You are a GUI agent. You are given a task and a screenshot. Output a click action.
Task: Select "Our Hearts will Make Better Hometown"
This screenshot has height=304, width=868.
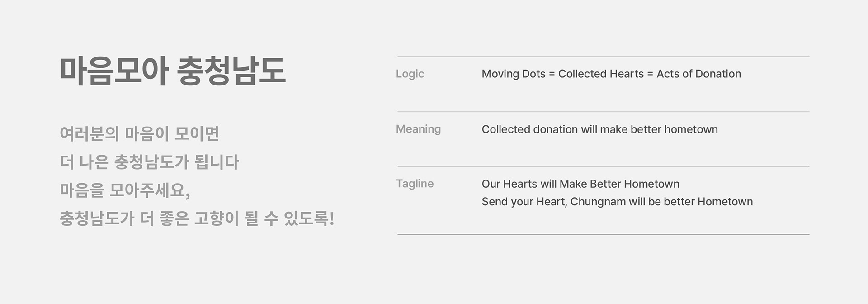[x=580, y=184]
